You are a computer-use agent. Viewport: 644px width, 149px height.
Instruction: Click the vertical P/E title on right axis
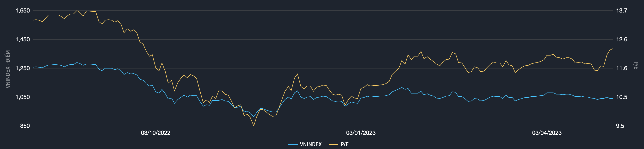(x=636, y=66)
